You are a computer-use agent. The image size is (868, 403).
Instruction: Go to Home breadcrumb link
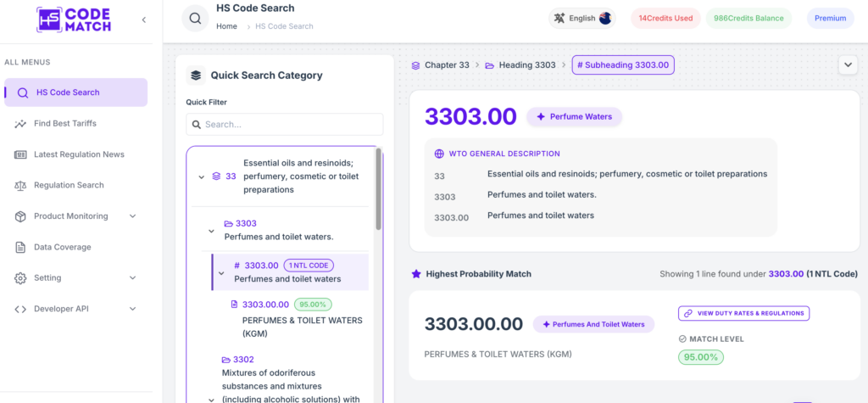click(x=226, y=26)
